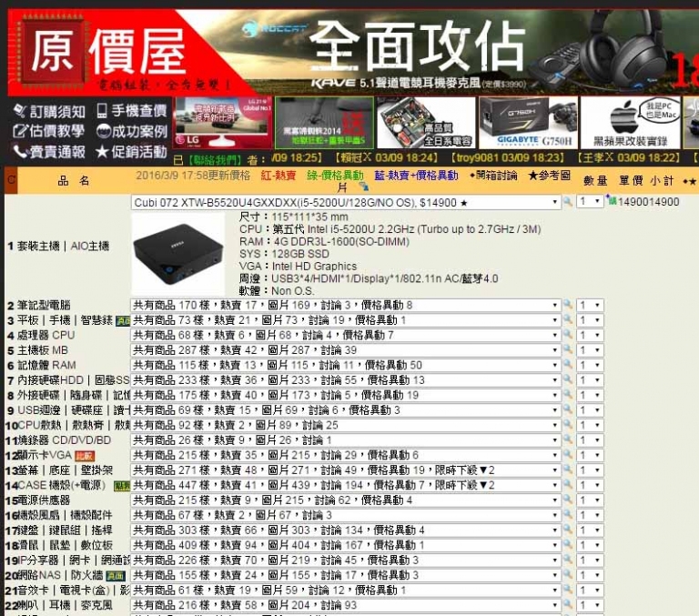Click the magnifier icon in 音效卡 row

pyautogui.click(x=568, y=590)
